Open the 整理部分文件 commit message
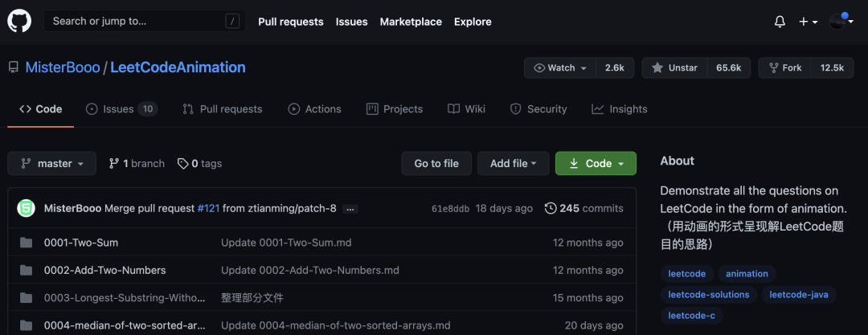 pos(252,298)
